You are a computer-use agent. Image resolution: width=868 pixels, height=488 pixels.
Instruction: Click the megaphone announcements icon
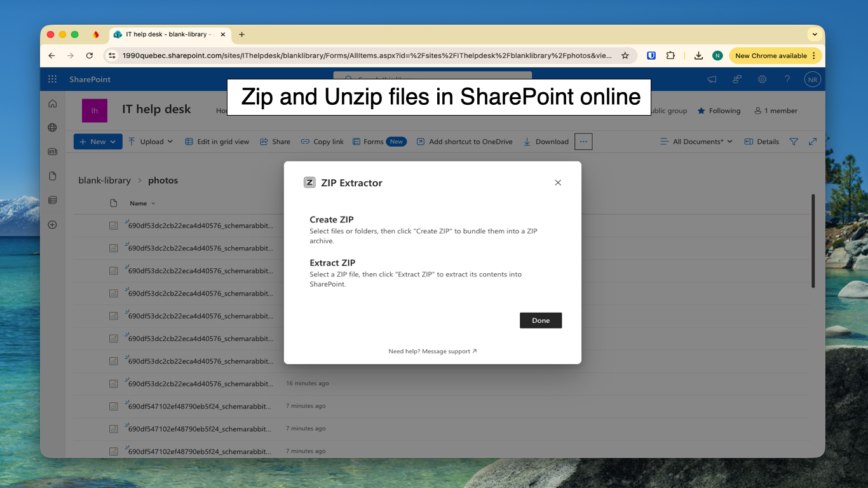coord(711,79)
